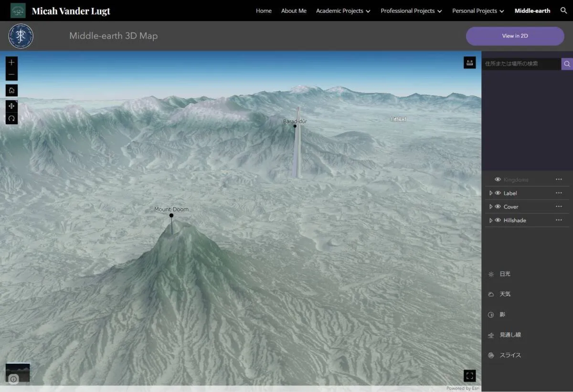The image size is (573, 392).
Task: Click the Mount Doom map label
Action: click(x=171, y=209)
